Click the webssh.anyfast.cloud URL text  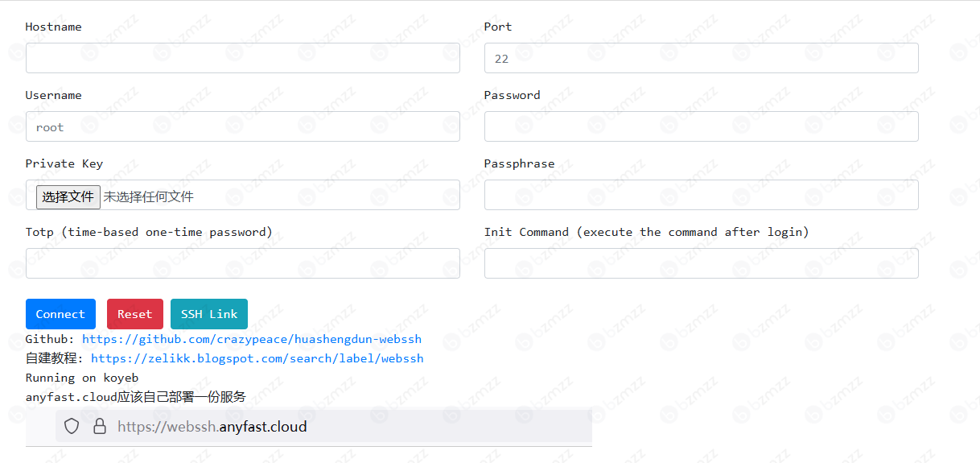[212, 426]
